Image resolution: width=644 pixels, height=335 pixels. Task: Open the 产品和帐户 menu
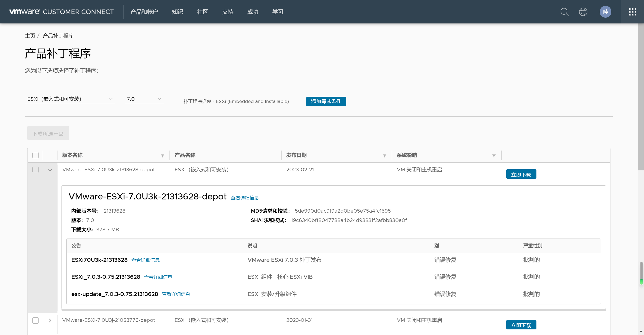(144, 12)
